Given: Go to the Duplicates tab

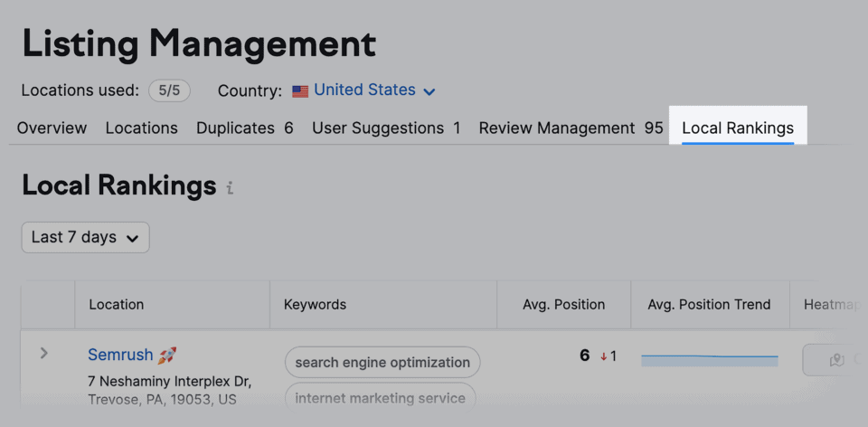Looking at the screenshot, I should tap(244, 128).
